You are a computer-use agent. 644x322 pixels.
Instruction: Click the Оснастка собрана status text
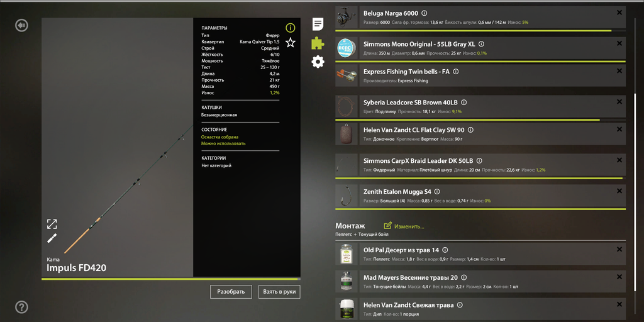point(219,137)
